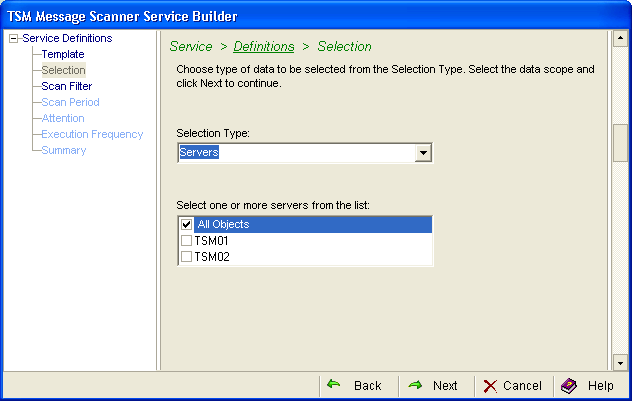
Task: Click the scrollbar up arrow
Action: (620, 38)
